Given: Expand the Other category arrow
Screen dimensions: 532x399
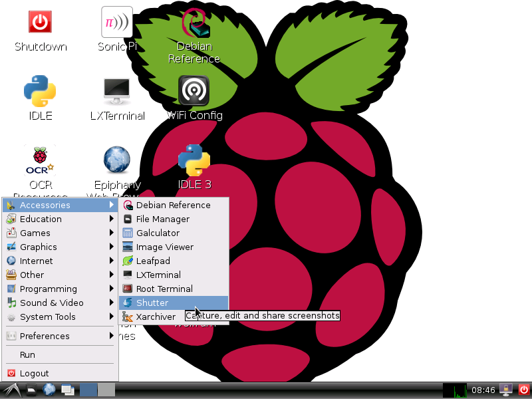Looking at the screenshot, I should coord(111,275).
